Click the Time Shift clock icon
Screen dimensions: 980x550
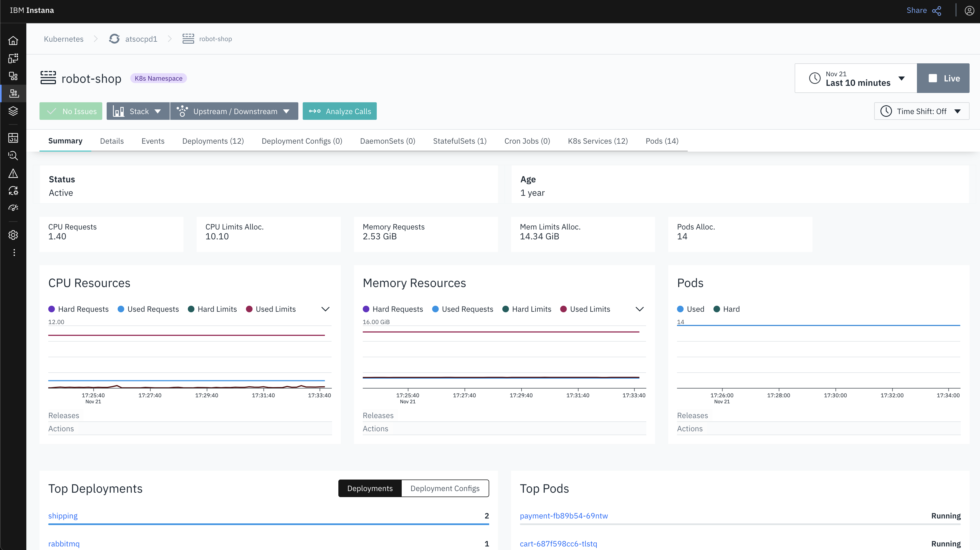click(x=886, y=111)
